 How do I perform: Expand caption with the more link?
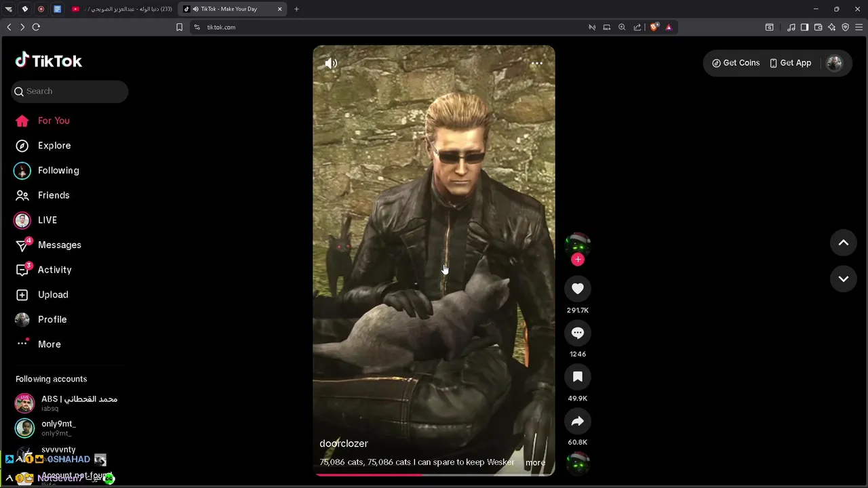(535, 462)
